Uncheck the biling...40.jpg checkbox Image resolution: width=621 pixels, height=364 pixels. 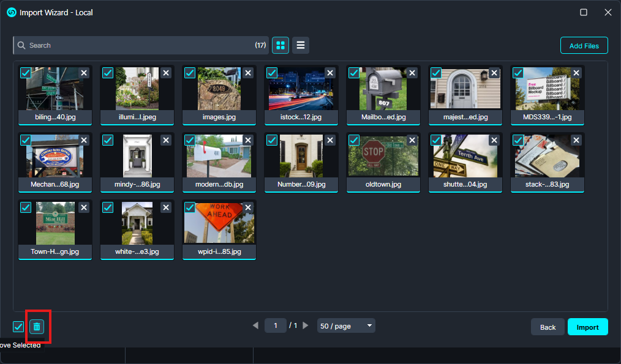pyautogui.click(x=26, y=73)
